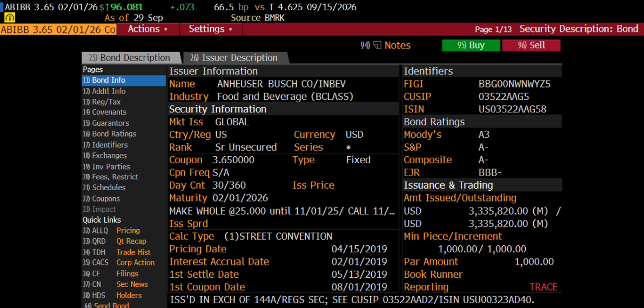Open the Identifiers page
Screen dimensions: 644x308
[105, 145]
